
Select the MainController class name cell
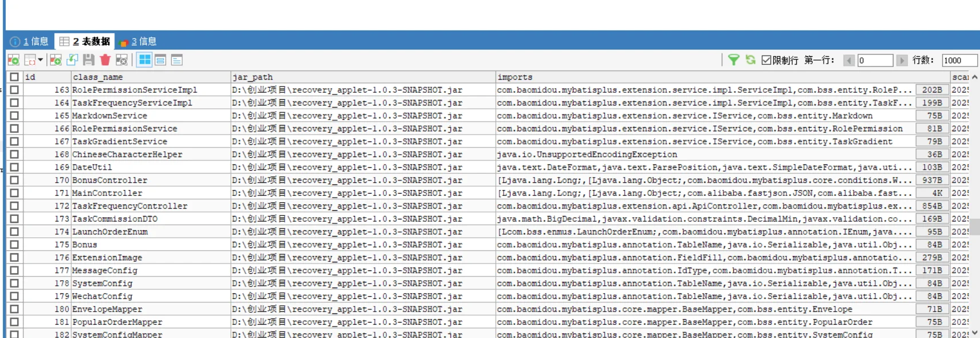tap(151, 193)
